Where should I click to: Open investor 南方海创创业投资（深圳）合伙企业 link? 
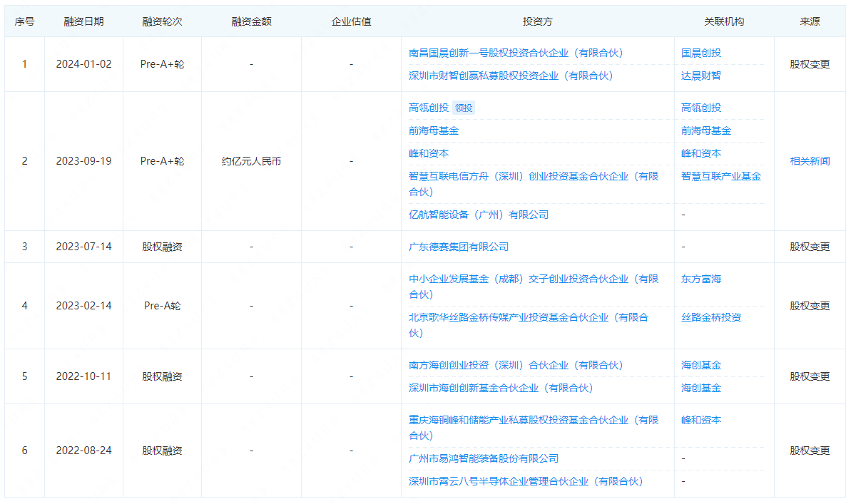click(x=516, y=365)
